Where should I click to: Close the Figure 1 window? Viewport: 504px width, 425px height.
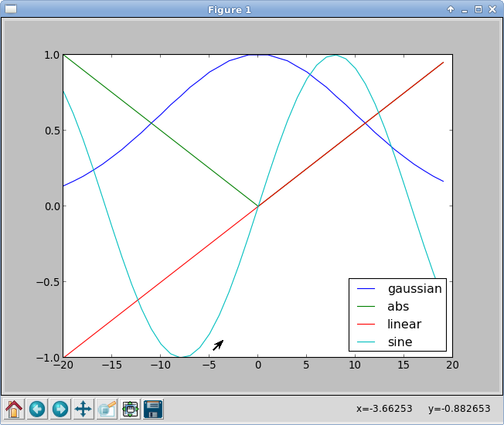(x=492, y=9)
